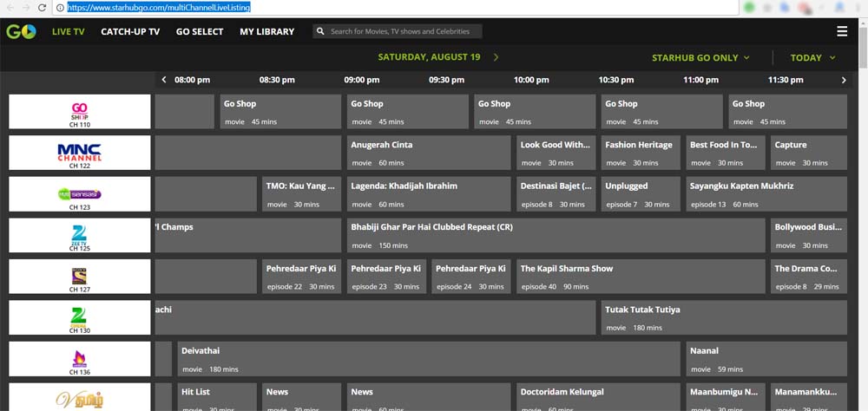
Task: Select the 60 mins News program
Action: (x=429, y=397)
